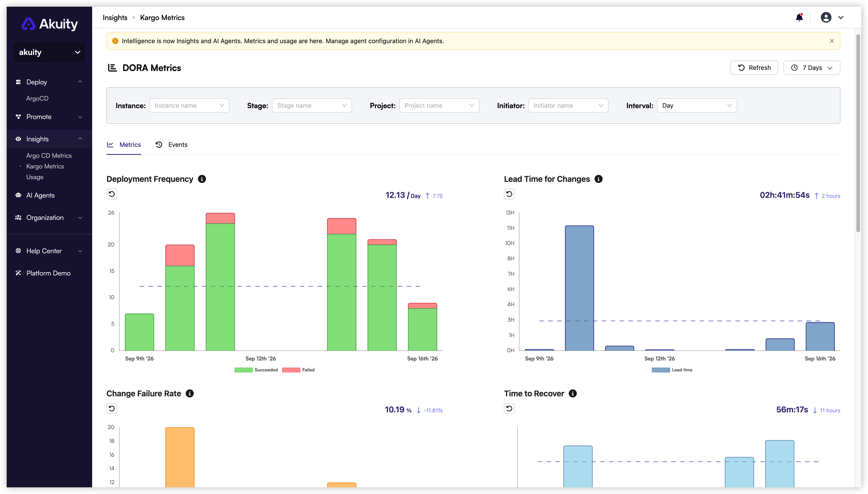Click the 12.13 / Day value
This screenshot has height=494, width=868.
click(403, 195)
